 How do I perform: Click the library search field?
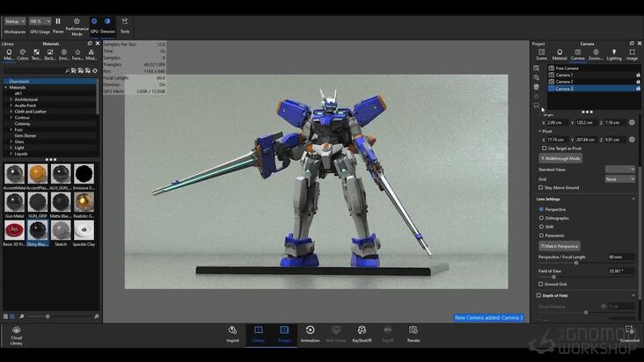click(33, 71)
